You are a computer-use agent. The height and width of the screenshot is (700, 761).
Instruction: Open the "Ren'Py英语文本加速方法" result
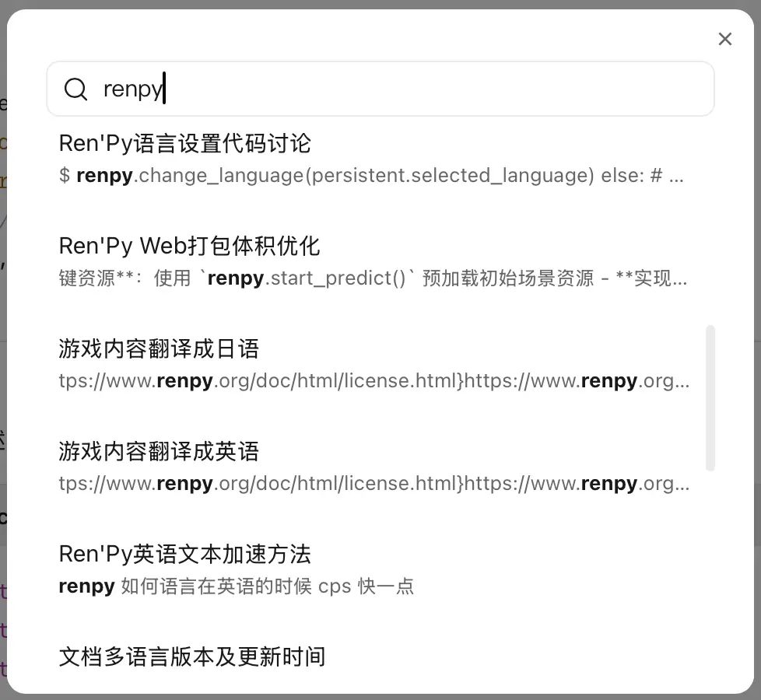click(184, 554)
